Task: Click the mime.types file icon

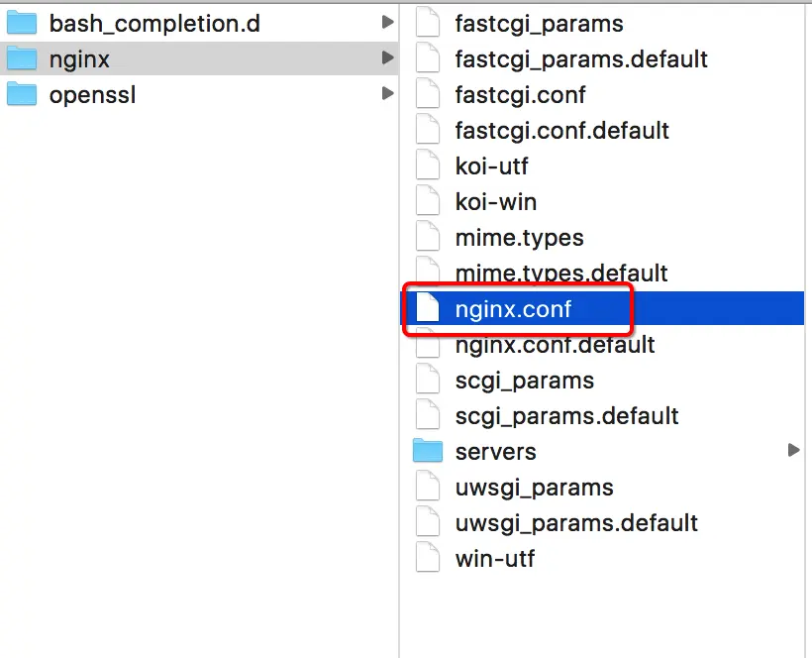Action: click(428, 237)
